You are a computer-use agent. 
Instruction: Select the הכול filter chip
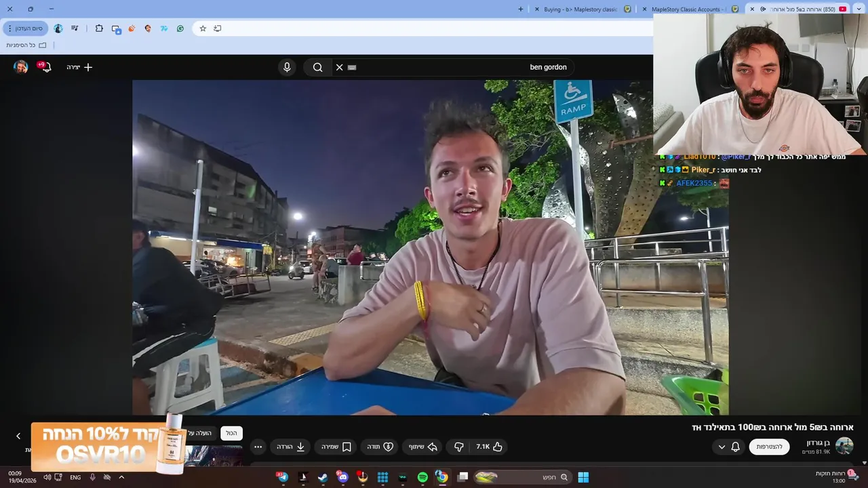(x=232, y=433)
